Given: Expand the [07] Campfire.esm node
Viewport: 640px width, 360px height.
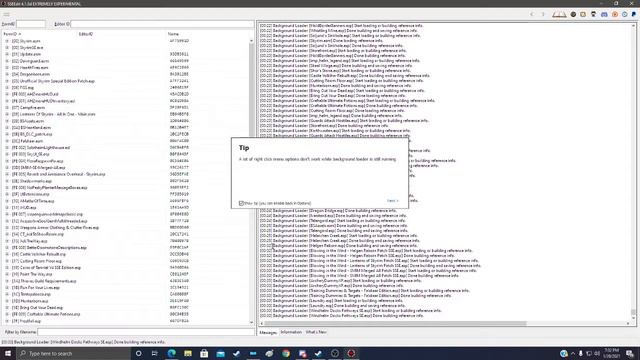Looking at the screenshot, I should [x=7, y=108].
